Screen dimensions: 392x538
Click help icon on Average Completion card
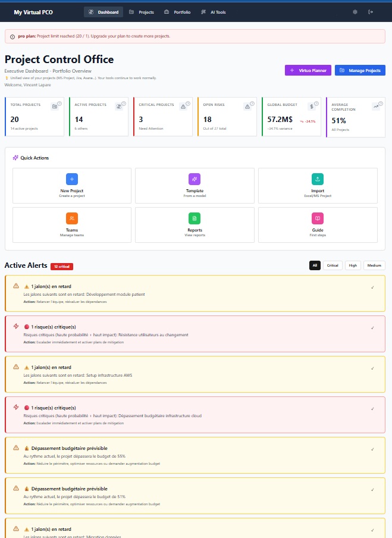click(381, 104)
